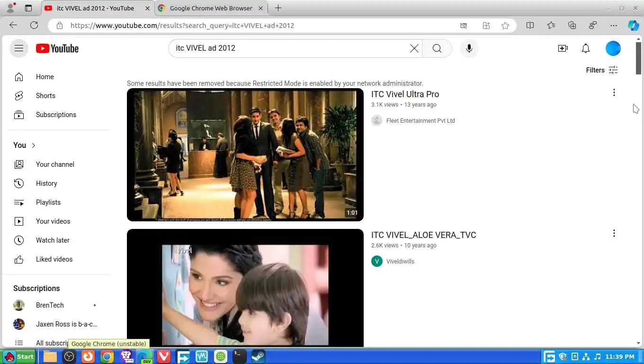This screenshot has height=364, width=644.
Task: Toggle the split screen button
Action: click(530, 26)
